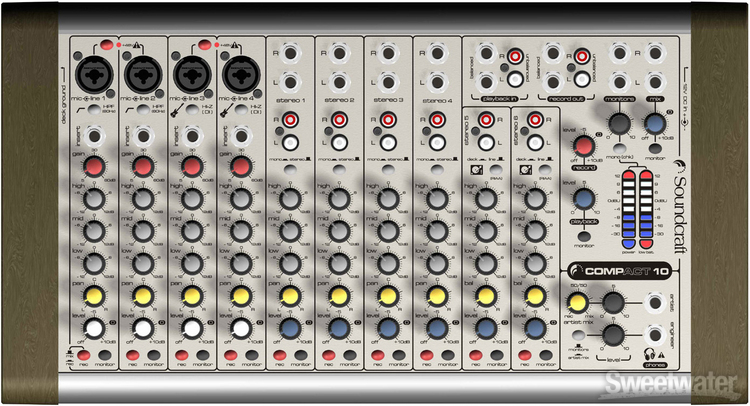750x406 pixels.
Task: Click the mix left output jack
Action: pyautogui.click(x=654, y=82)
